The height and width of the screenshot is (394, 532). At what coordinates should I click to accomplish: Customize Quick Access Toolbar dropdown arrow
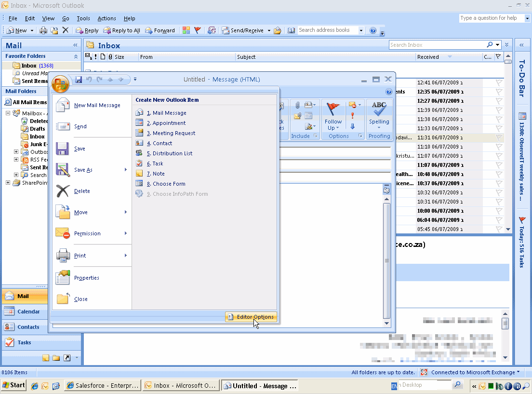click(135, 80)
